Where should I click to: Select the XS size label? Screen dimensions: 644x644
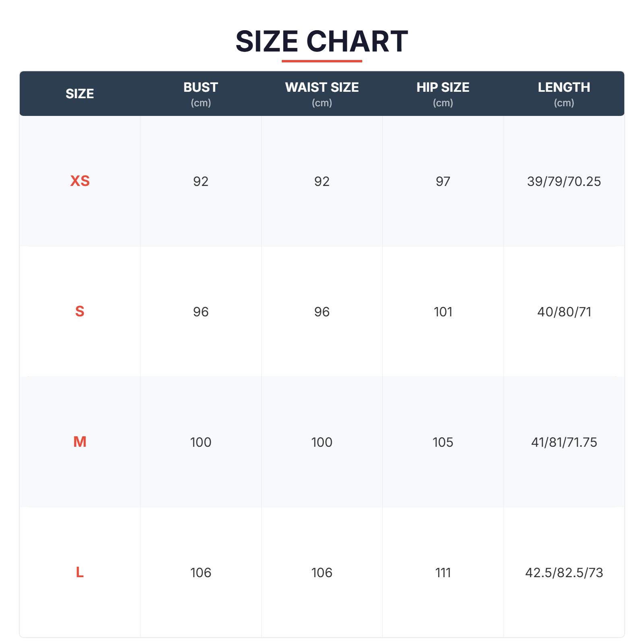[x=80, y=181]
